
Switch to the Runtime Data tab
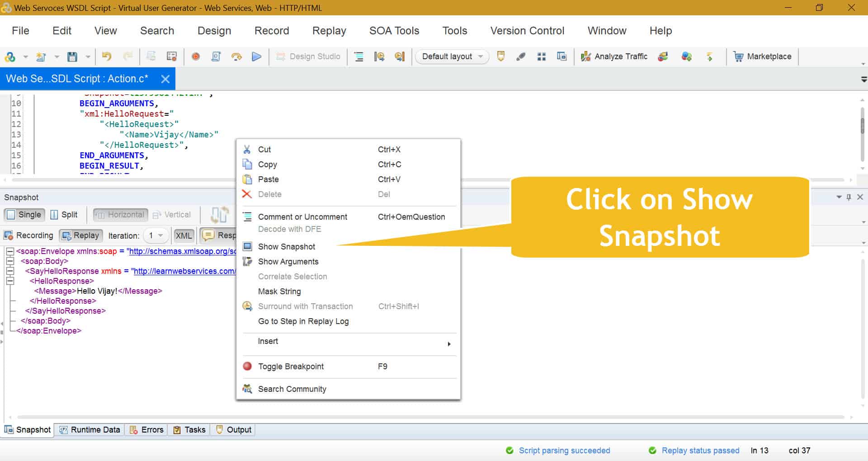coord(90,430)
